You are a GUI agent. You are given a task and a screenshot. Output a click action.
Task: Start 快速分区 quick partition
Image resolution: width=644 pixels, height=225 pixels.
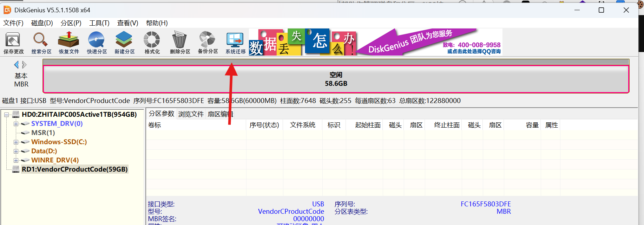point(97,43)
